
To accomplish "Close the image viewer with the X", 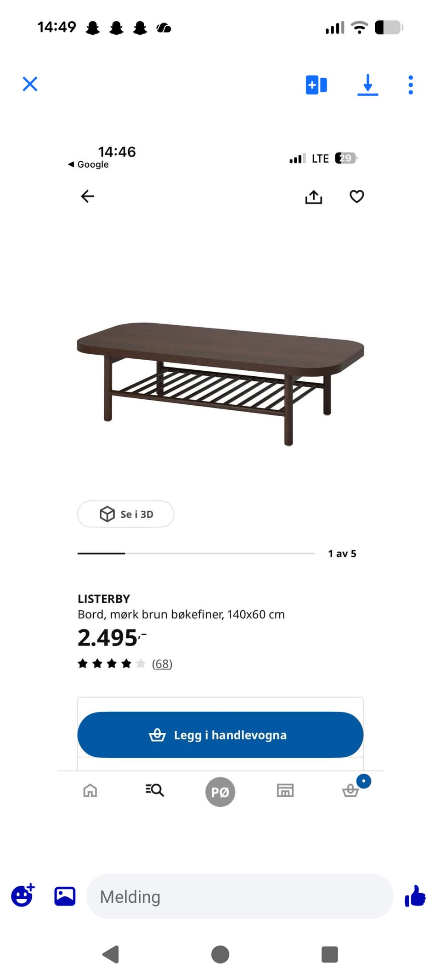I will coord(30,84).
